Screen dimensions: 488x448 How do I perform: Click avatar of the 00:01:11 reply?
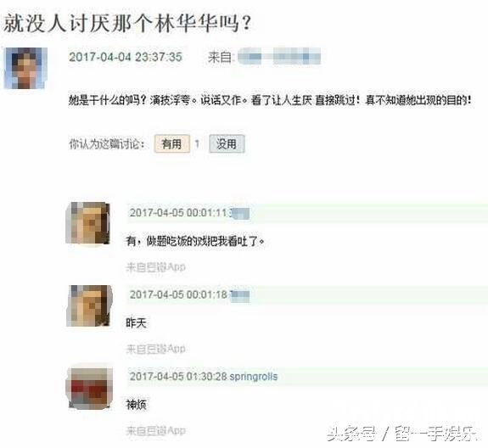[x=88, y=223]
